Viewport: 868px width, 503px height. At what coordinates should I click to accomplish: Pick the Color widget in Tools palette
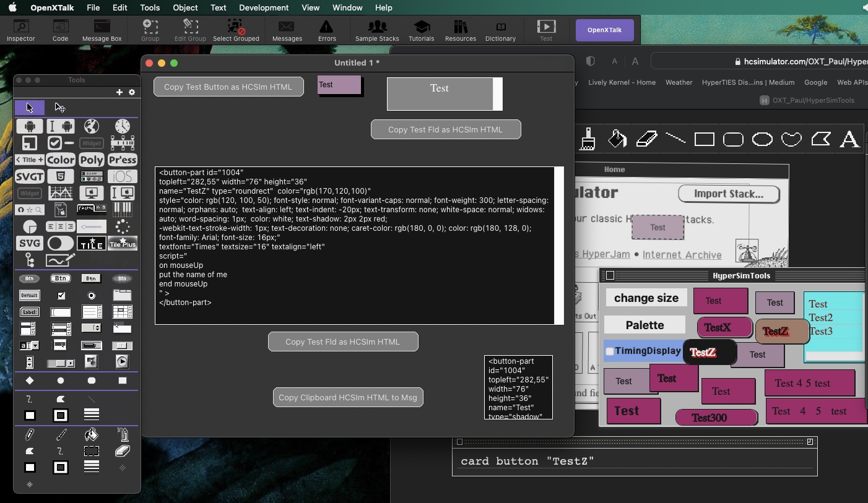pyautogui.click(x=61, y=160)
